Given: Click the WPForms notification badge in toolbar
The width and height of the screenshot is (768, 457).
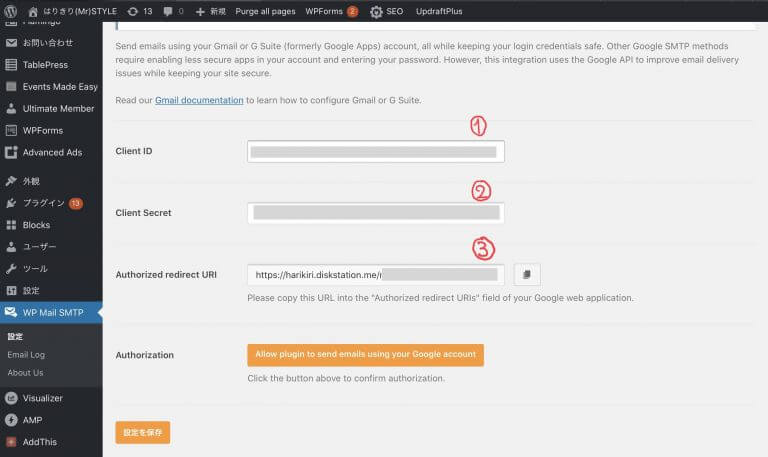Looking at the screenshot, I should pos(352,12).
